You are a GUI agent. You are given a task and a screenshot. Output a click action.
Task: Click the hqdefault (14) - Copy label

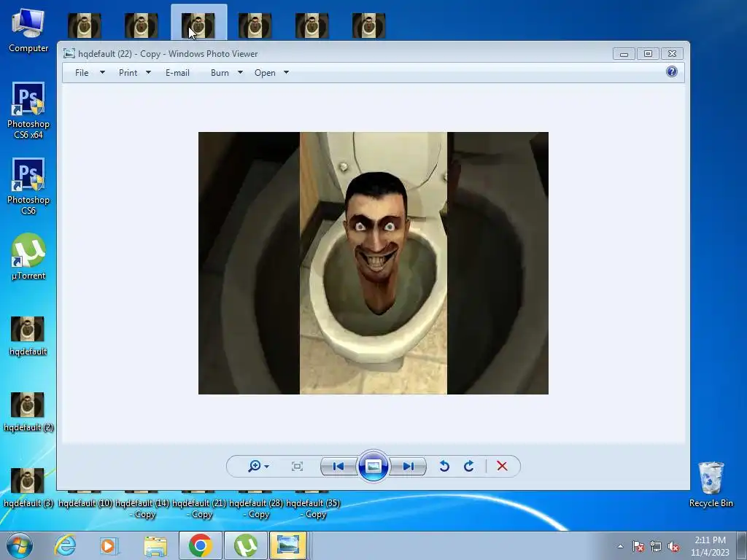(x=142, y=508)
